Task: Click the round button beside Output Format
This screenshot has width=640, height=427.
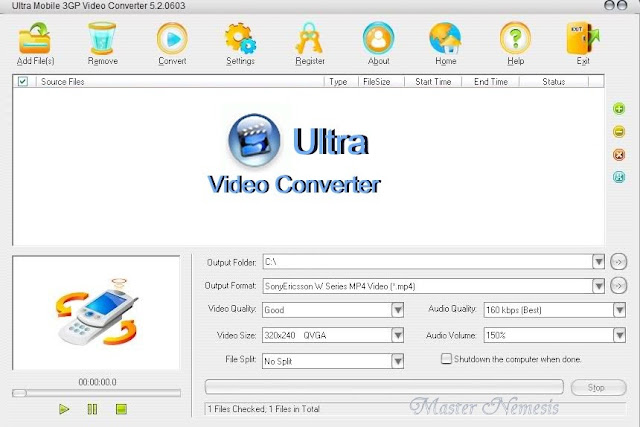Action: pos(618,286)
